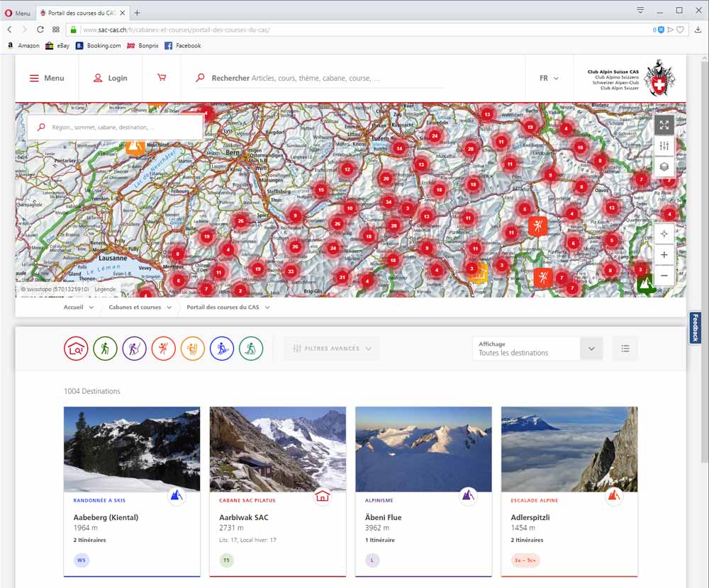The width and height of the screenshot is (709, 588).
Task: Click the Login link
Action: point(110,78)
